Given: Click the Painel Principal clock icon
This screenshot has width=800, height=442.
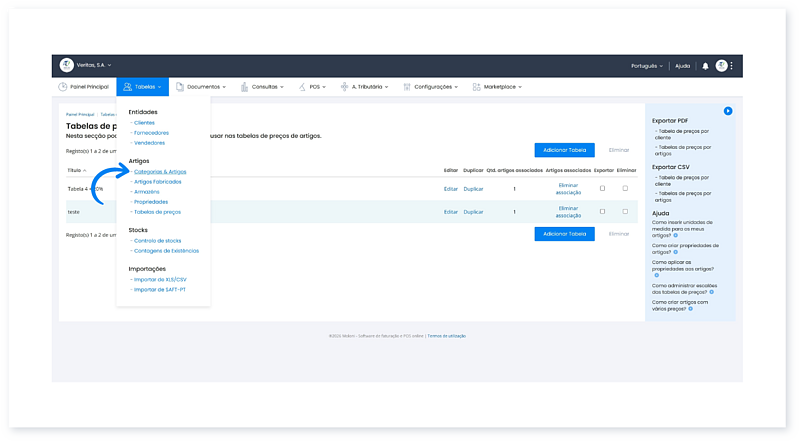Looking at the screenshot, I should (x=62, y=87).
